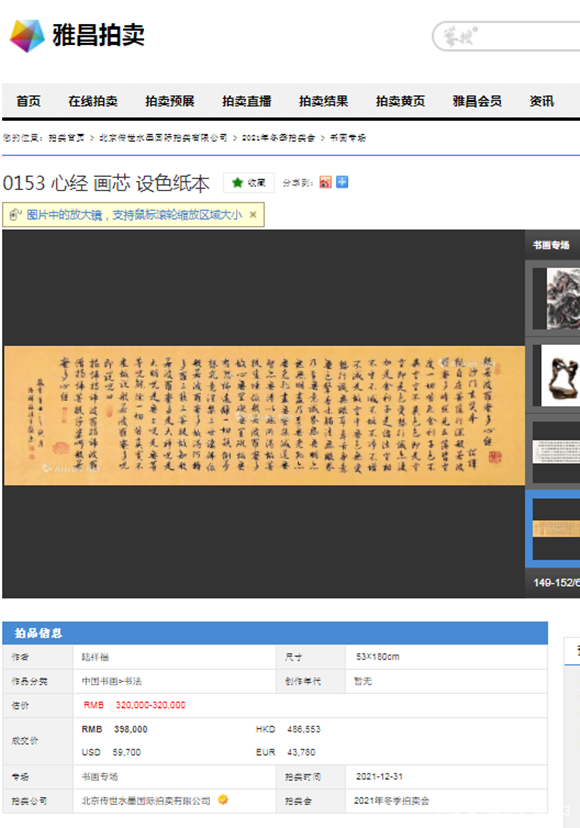Click the size value 53×180cm

(x=377, y=657)
